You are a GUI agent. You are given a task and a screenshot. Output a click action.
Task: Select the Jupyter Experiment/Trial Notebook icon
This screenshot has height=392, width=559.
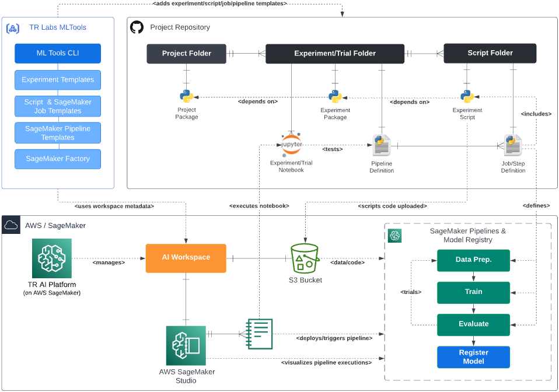(x=291, y=145)
